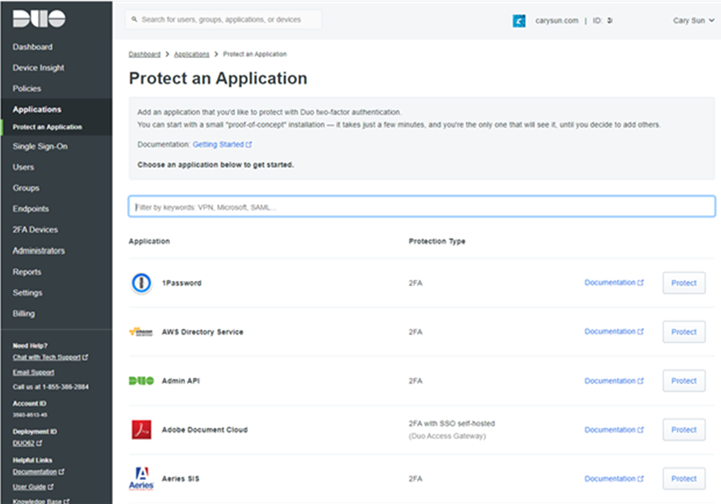
Task: Click the Admin API name text
Action: pos(181,381)
